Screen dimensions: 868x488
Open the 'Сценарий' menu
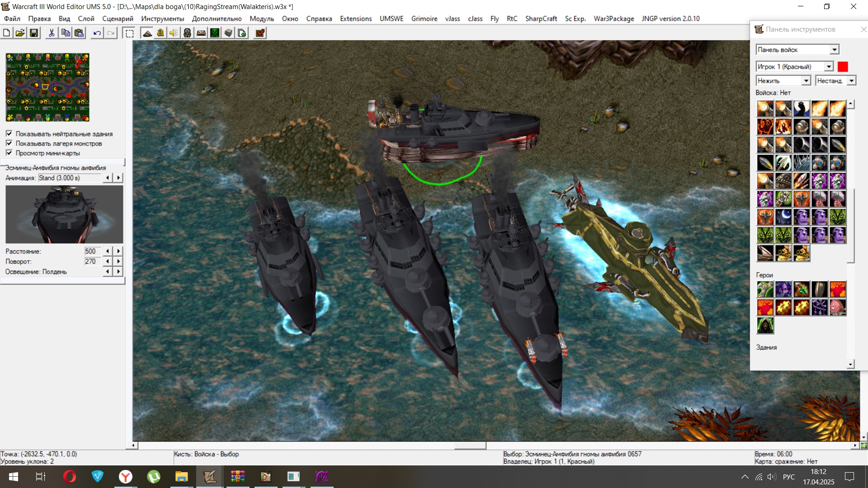(x=118, y=19)
